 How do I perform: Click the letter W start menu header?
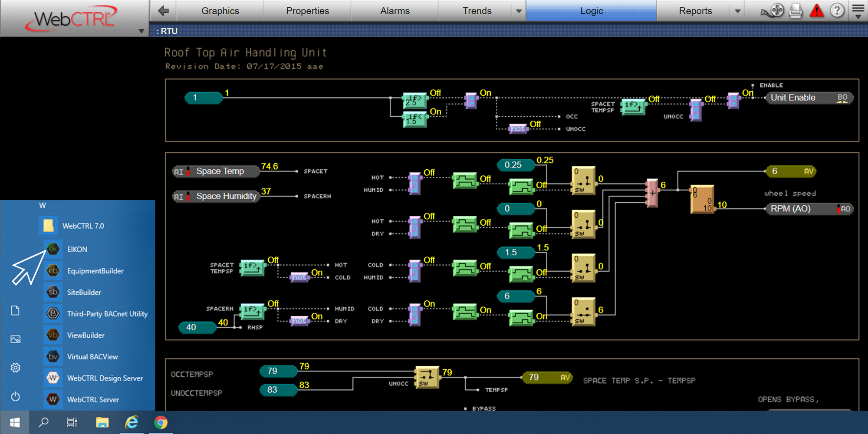[x=43, y=205]
